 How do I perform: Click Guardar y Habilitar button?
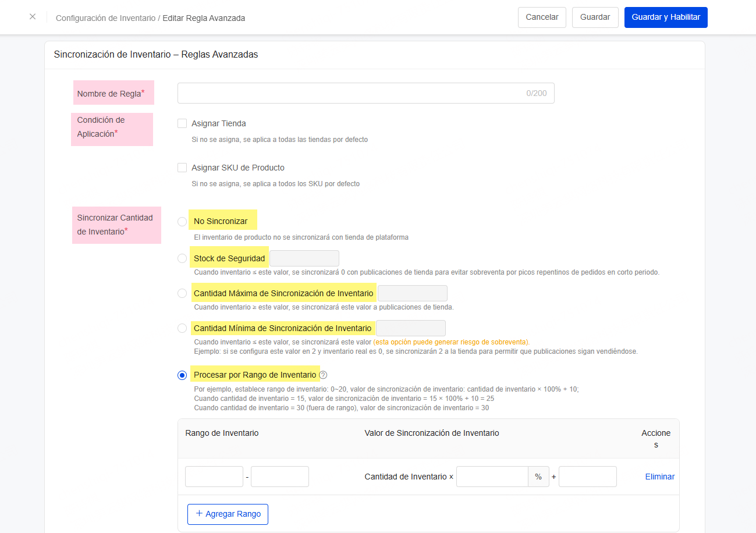(666, 17)
